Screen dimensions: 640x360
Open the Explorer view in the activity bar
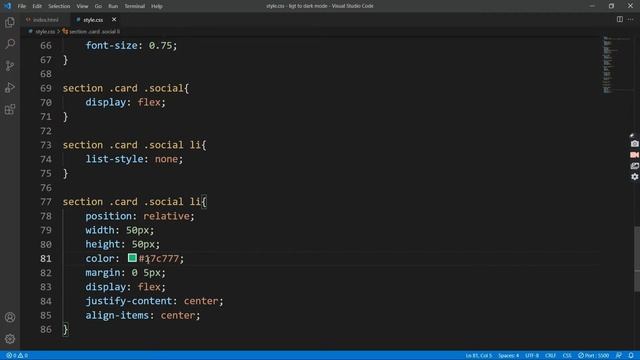[10, 22]
